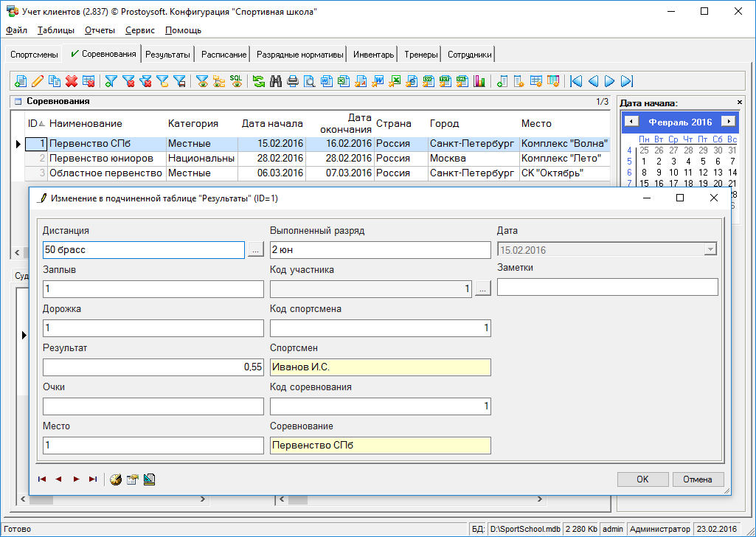
Task: Click the Результат input field
Action: 153,367
